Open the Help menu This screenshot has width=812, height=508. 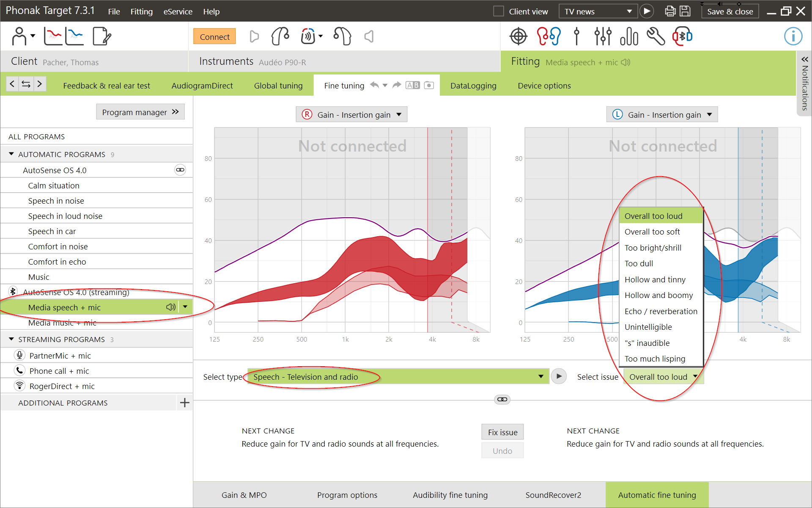pyautogui.click(x=211, y=11)
